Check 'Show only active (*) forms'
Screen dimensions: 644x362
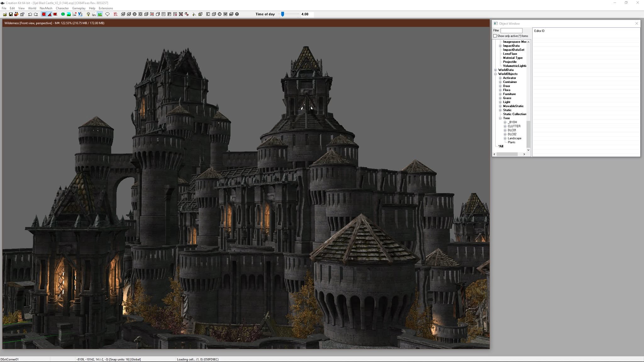[x=495, y=36]
